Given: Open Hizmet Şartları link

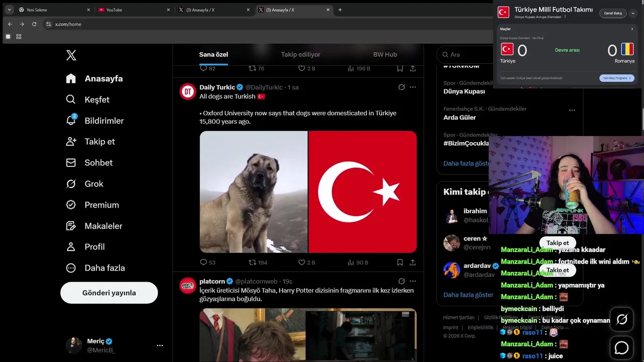Looking at the screenshot, I should pos(459,317).
